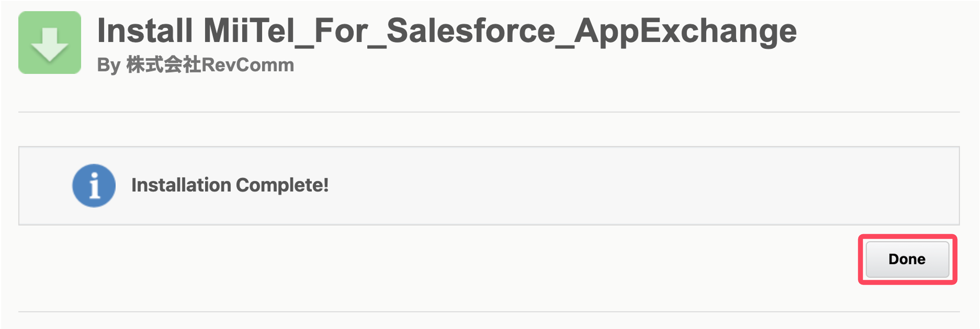The image size is (980, 329).
Task: Click the By 株式会社RevComm publisher text
Action: (195, 65)
